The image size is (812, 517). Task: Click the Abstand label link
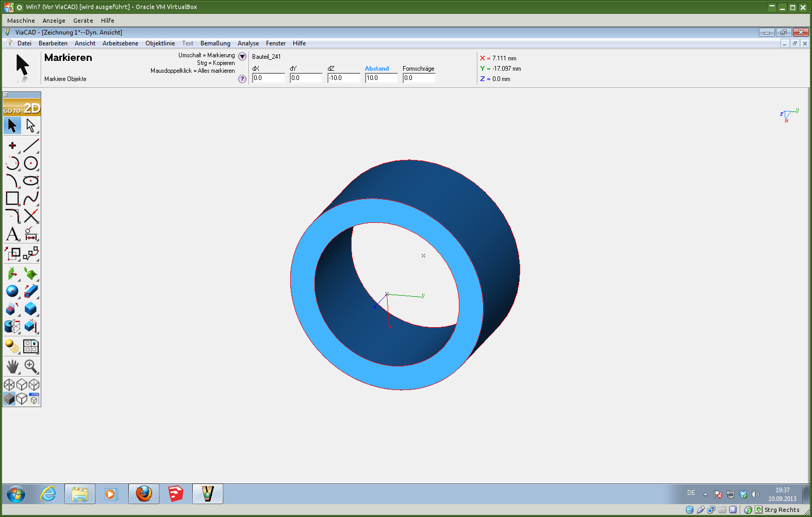[377, 69]
